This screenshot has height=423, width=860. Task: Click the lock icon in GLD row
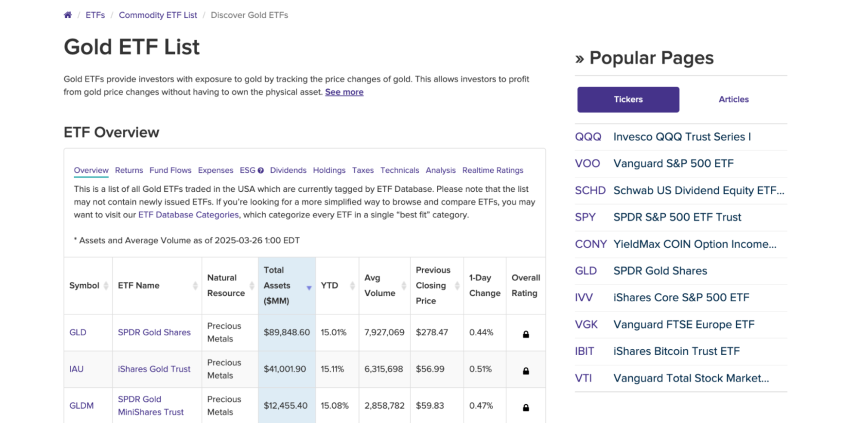click(526, 334)
